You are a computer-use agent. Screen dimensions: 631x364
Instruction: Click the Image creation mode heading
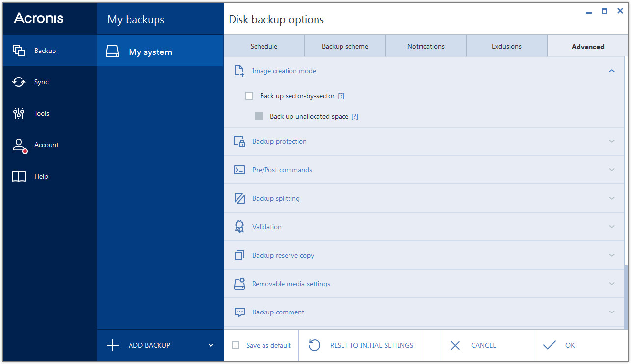click(284, 71)
